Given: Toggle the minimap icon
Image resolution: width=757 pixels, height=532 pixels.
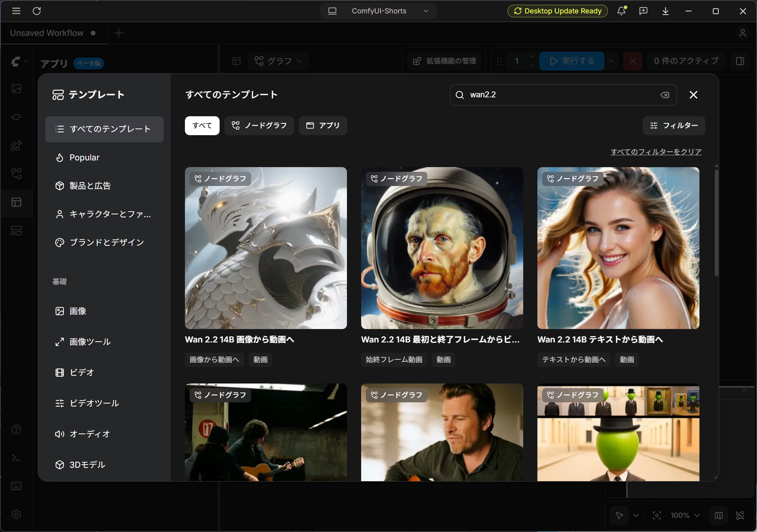Looking at the screenshot, I should (x=719, y=515).
